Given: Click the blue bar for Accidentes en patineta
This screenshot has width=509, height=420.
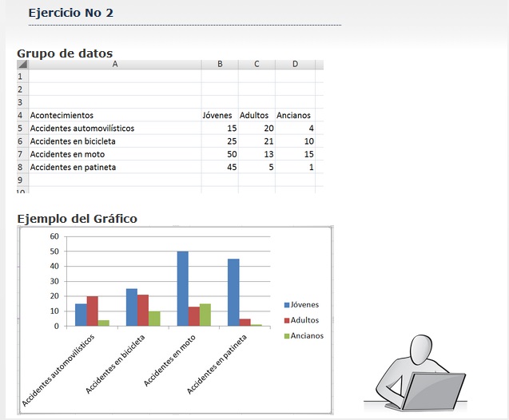Looking at the screenshot, I should coord(233,292).
